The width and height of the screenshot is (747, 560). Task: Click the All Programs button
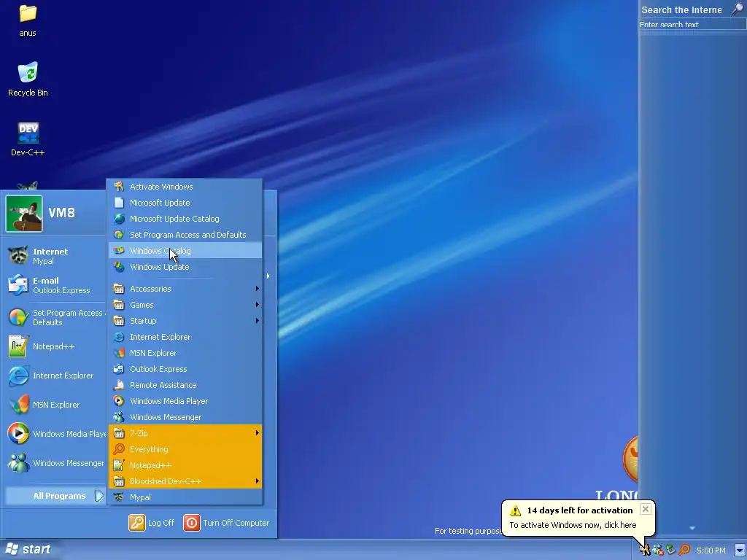55,496
